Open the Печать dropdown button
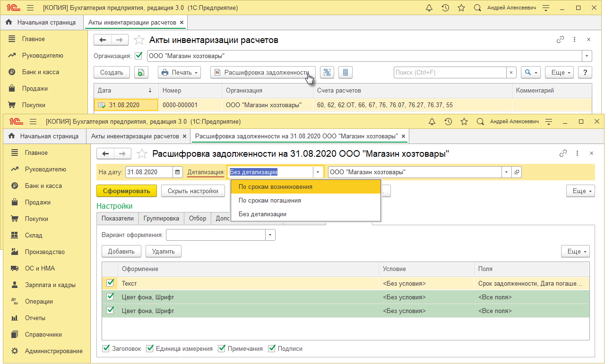This screenshot has width=605, height=364. (179, 72)
